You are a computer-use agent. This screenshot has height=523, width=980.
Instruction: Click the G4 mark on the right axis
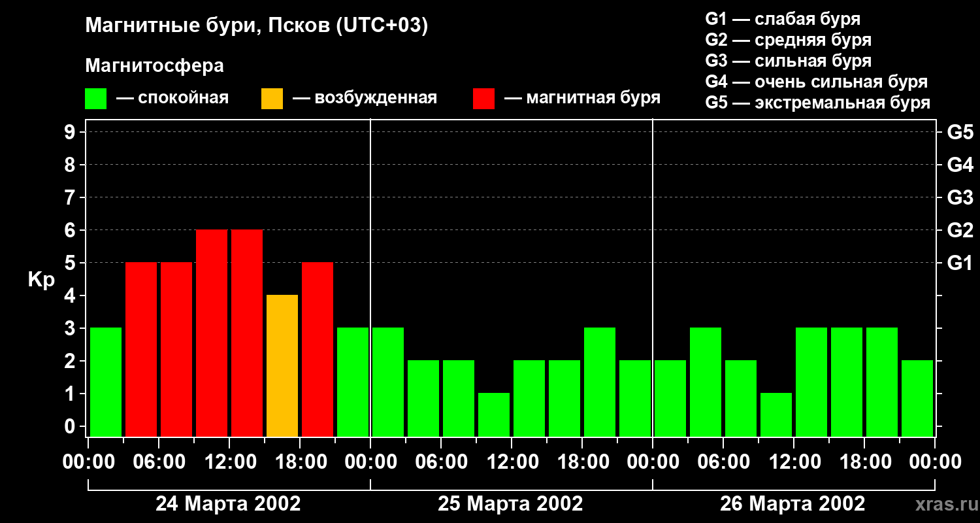tap(960, 165)
